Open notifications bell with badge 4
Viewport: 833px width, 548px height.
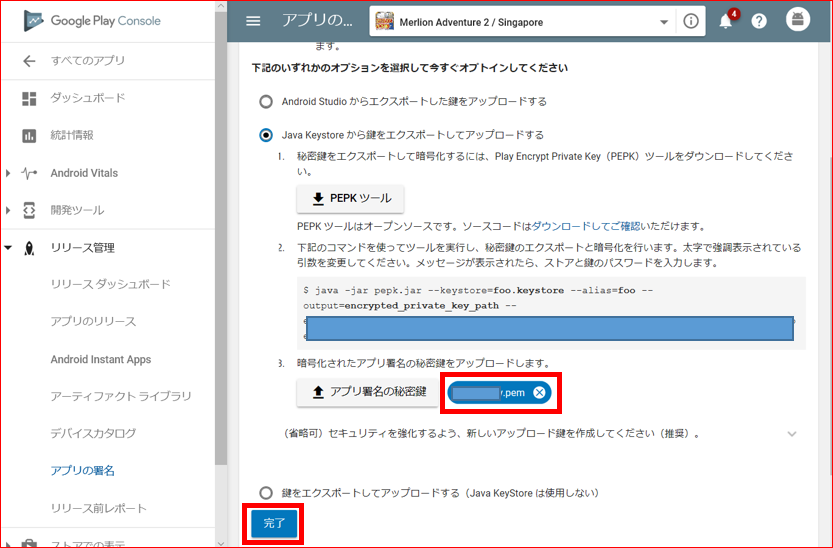(x=726, y=21)
